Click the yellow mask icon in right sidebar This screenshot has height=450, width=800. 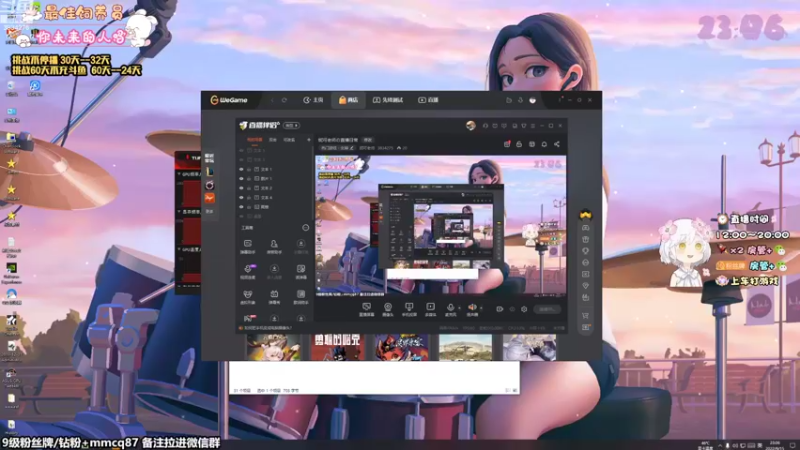pos(585,214)
